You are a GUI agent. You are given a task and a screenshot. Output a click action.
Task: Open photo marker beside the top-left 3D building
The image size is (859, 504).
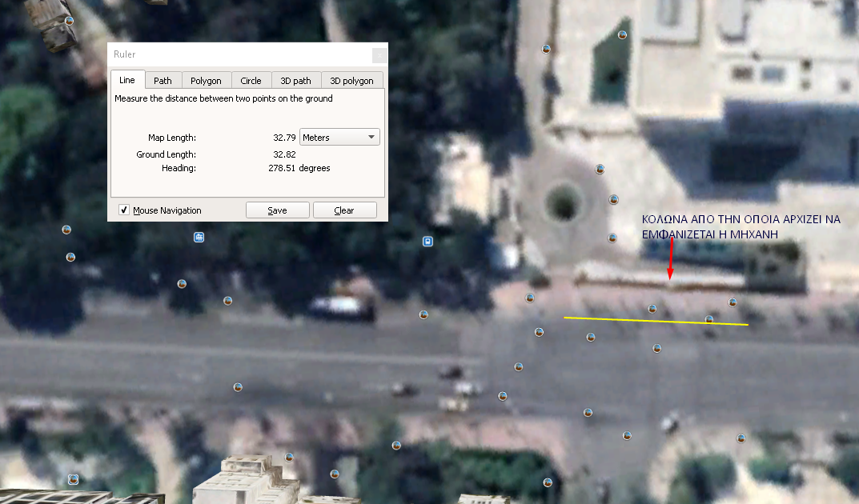pos(69,21)
